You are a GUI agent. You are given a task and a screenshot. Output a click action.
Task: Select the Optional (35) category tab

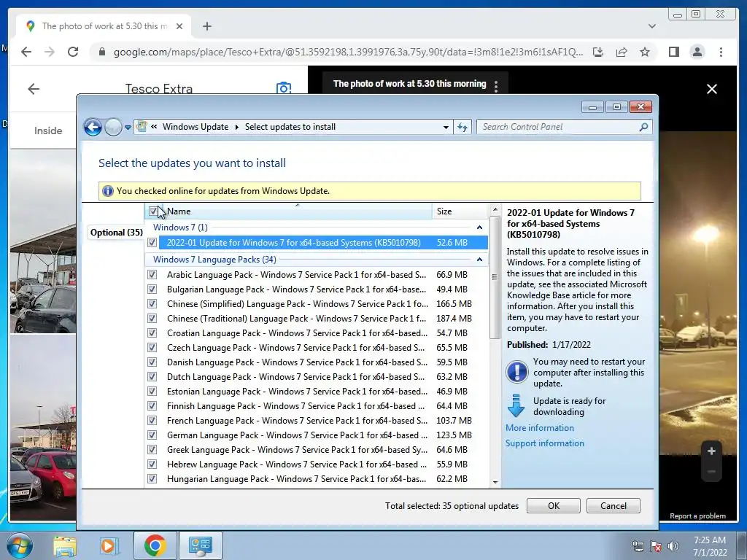pyautogui.click(x=116, y=233)
